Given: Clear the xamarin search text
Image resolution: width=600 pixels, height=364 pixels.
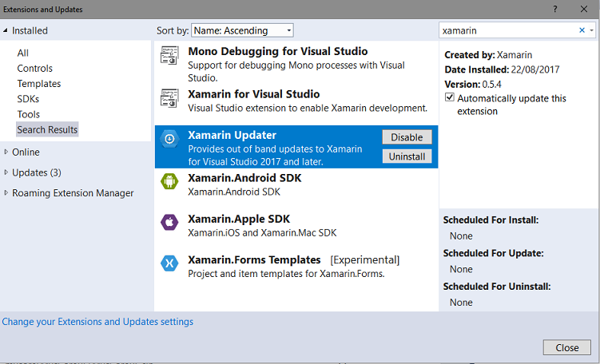Looking at the screenshot, I should pos(582,30).
